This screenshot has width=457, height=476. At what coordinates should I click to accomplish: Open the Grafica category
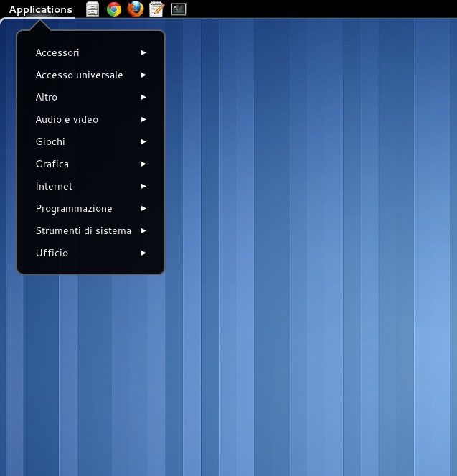(x=91, y=164)
